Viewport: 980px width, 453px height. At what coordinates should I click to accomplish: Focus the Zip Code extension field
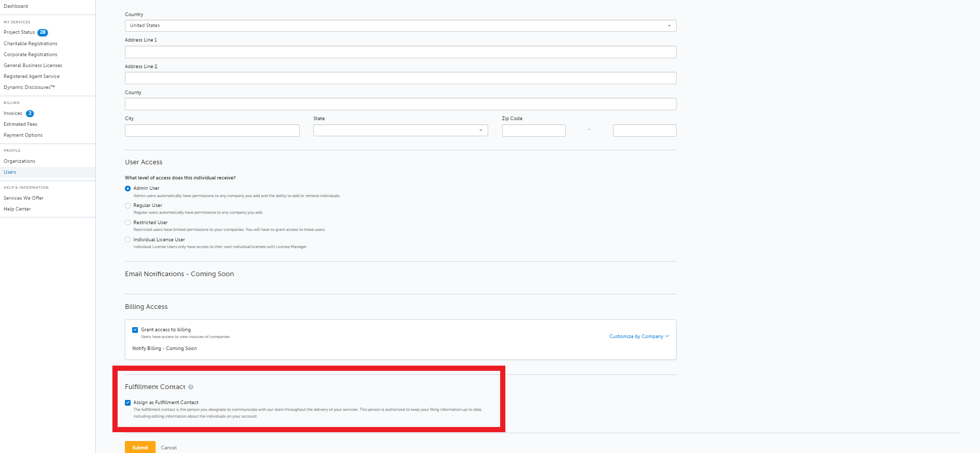coord(645,131)
